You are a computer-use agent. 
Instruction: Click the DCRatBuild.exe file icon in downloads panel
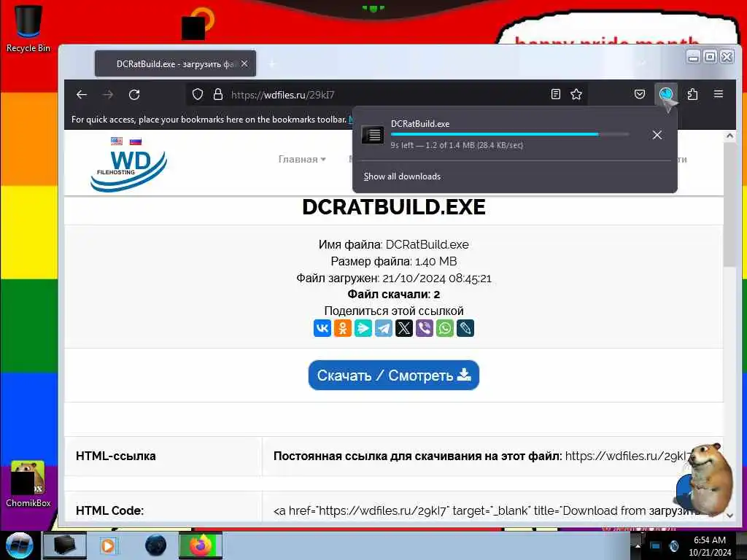point(373,135)
